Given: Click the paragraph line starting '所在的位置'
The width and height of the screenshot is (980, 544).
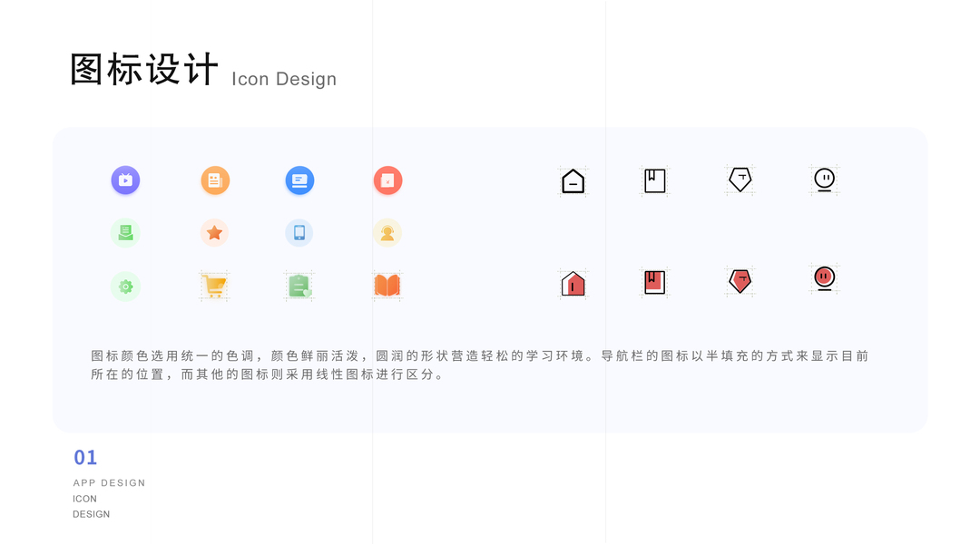Looking at the screenshot, I should 267,374.
